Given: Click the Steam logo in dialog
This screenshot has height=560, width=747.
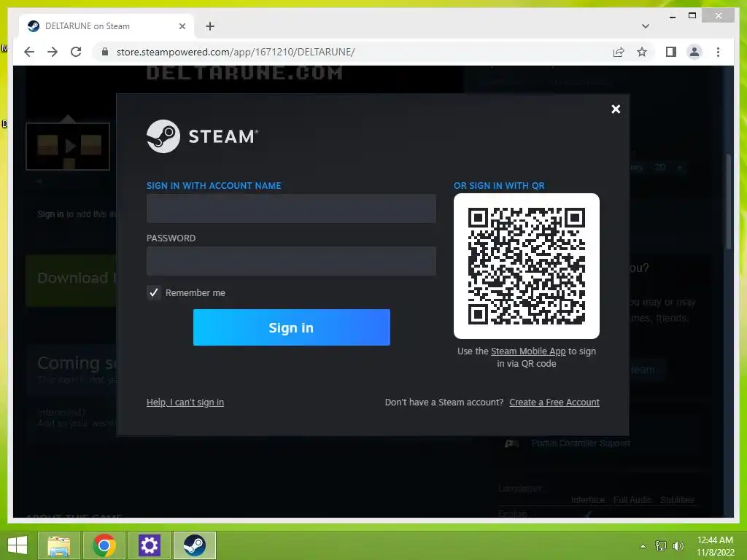Looking at the screenshot, I should [x=203, y=136].
